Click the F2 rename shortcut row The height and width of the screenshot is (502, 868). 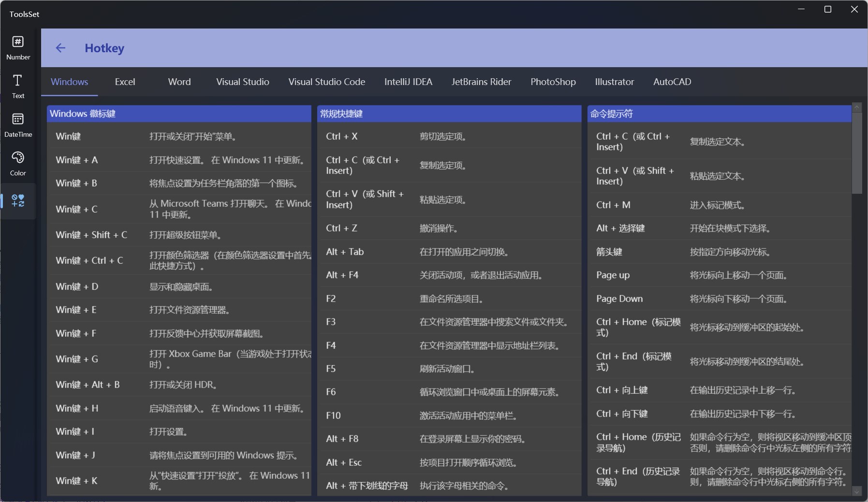(450, 299)
